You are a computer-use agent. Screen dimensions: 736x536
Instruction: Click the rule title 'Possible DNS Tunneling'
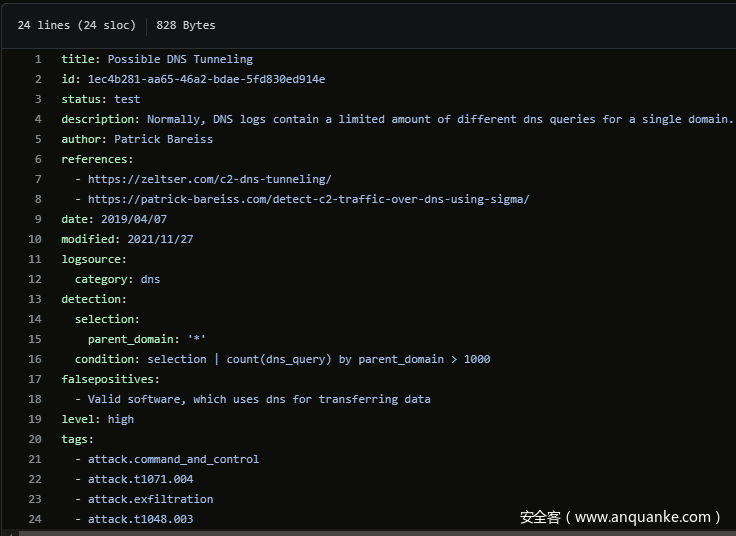tap(180, 59)
